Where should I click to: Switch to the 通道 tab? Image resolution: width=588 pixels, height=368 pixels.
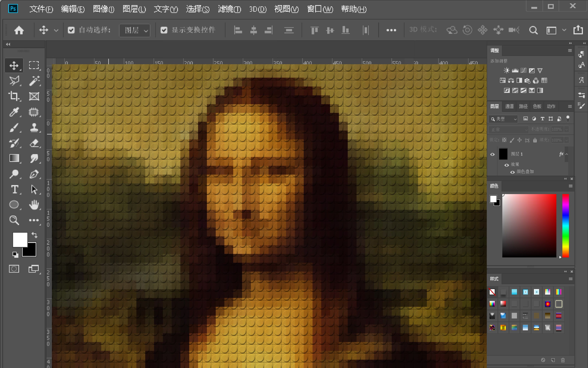tap(509, 106)
